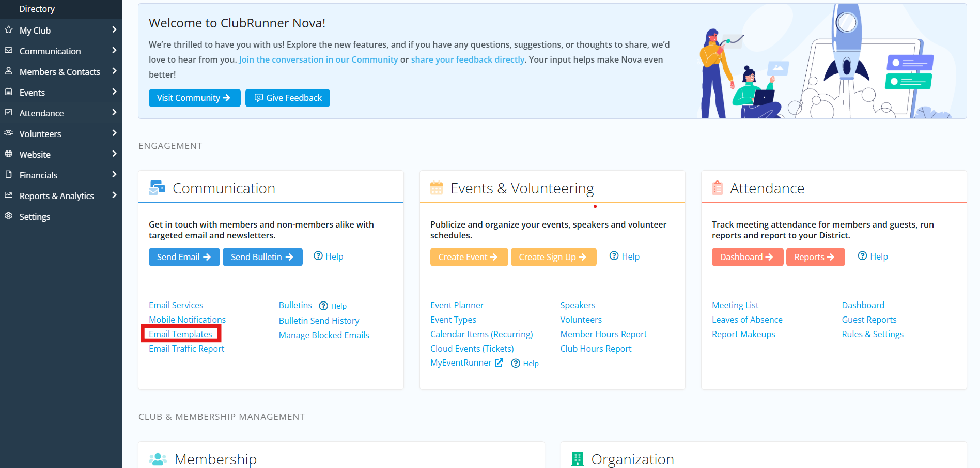Open the Guest Reports link

coord(869,320)
